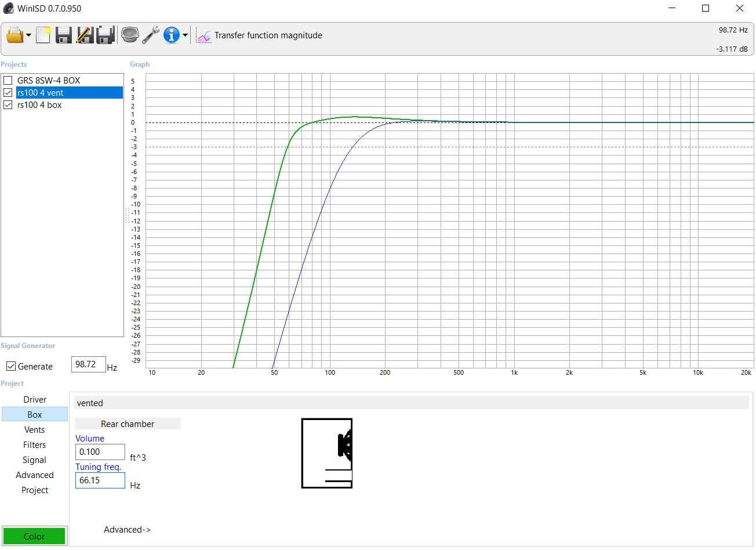Select the rs100 4 box project
Viewport: 756px width, 550px height.
tap(39, 105)
